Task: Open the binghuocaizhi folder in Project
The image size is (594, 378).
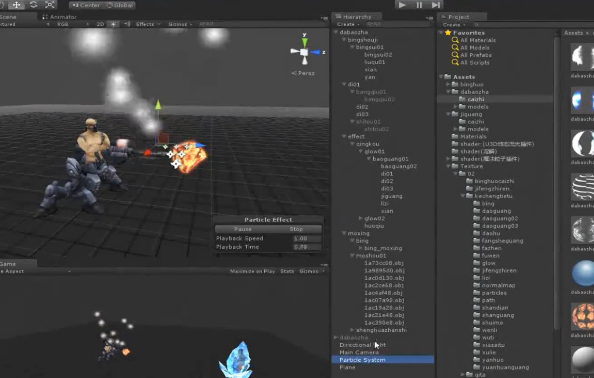Action: [x=494, y=181]
